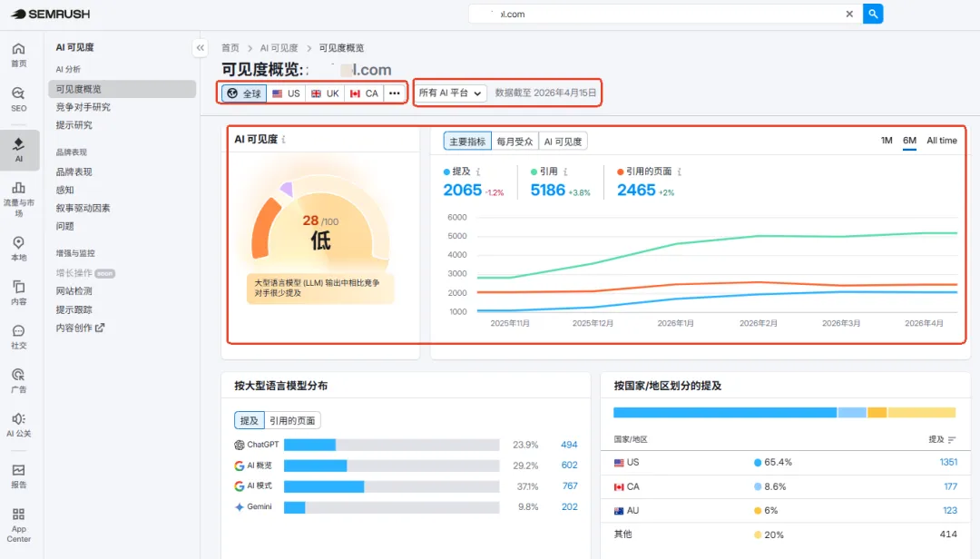Set time range to 1M
The width and height of the screenshot is (980, 559).
pos(887,141)
